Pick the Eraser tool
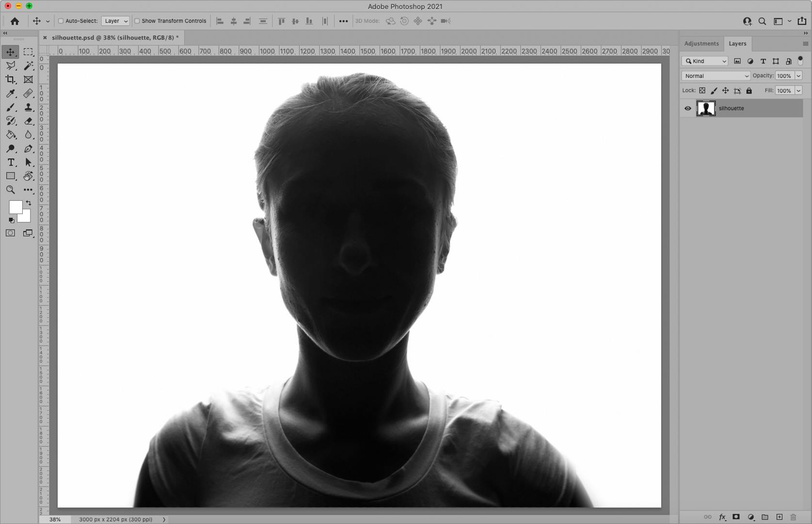Screen dimensions: 812x524 pyautogui.click(x=29, y=121)
